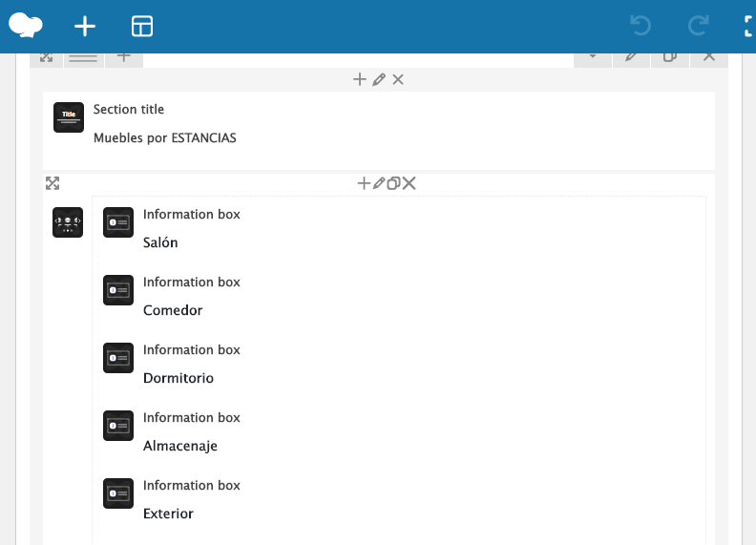756x545 pixels.
Task: Click the Comedor text
Action: tap(173, 310)
